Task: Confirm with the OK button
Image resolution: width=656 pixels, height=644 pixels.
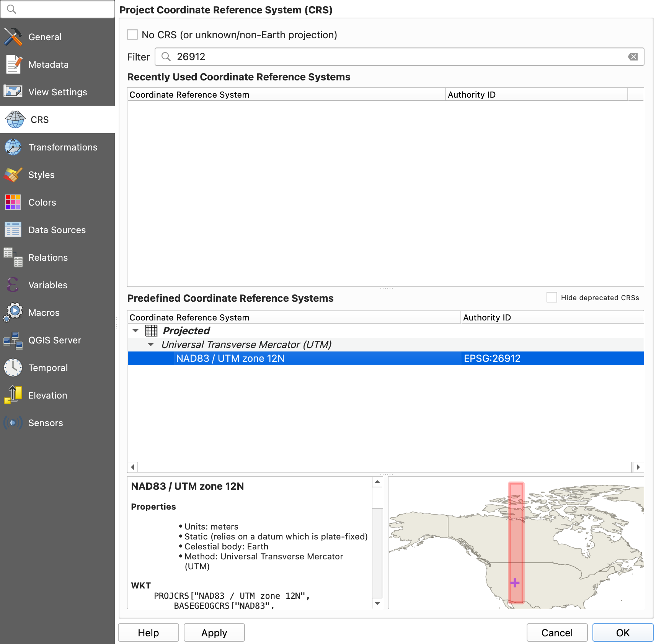Action: pos(623,633)
